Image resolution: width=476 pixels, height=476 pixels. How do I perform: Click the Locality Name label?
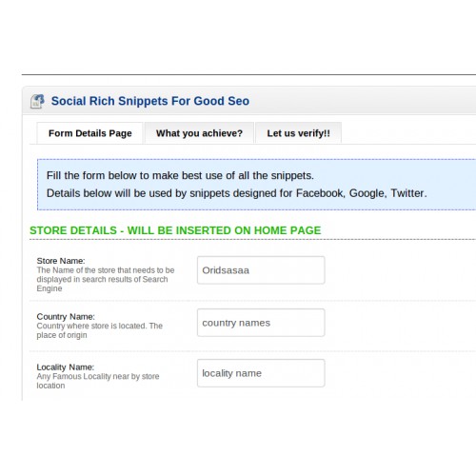tap(66, 367)
